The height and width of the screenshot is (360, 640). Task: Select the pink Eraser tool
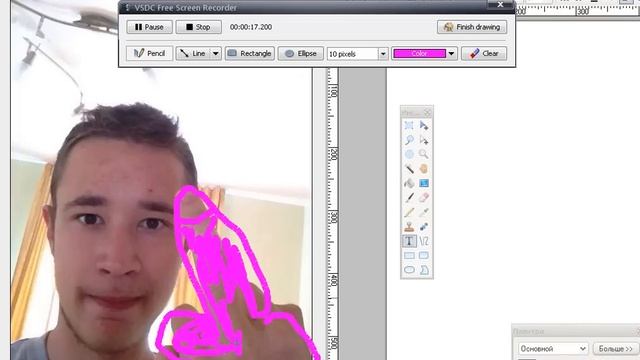click(424, 198)
